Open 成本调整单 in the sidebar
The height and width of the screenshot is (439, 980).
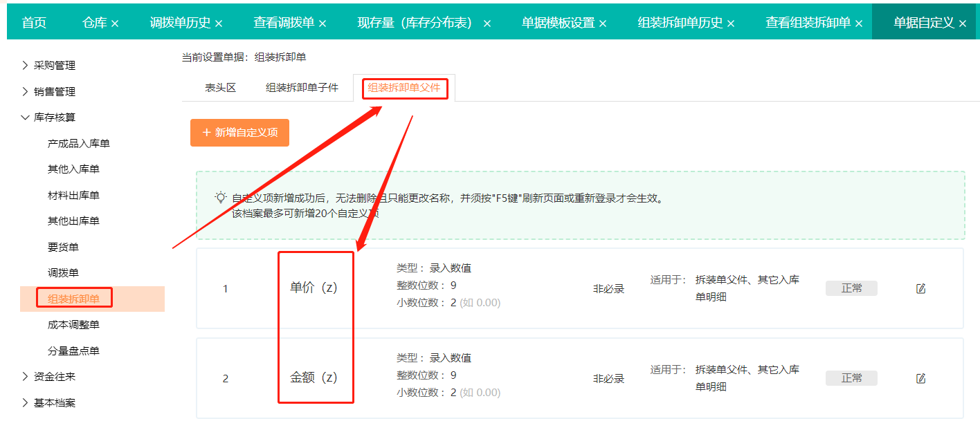(73, 325)
